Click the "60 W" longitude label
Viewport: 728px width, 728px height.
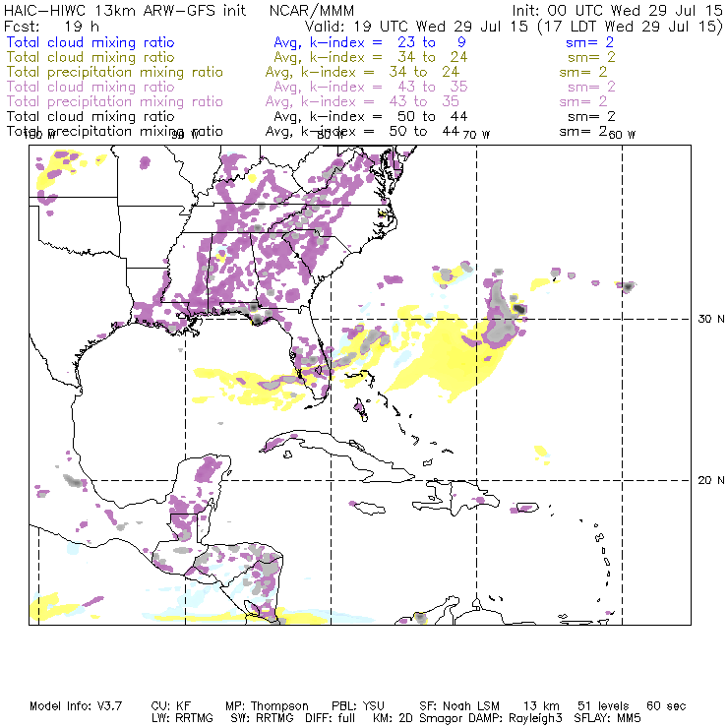622,135
